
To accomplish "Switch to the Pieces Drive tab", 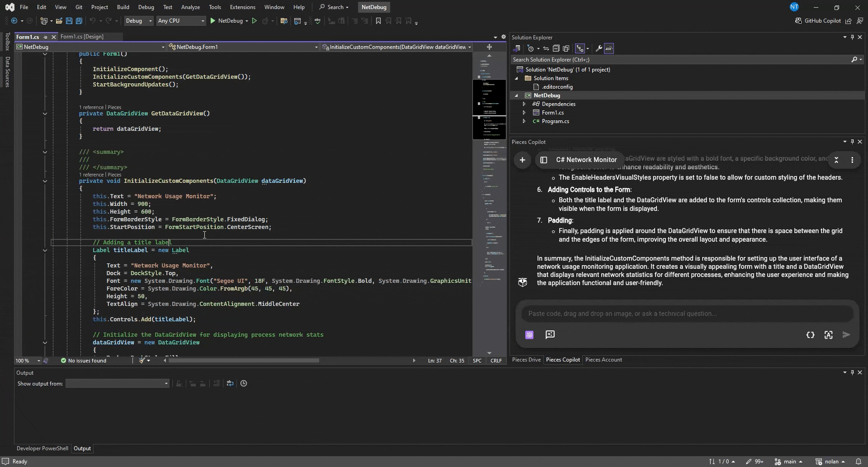I will (526, 360).
